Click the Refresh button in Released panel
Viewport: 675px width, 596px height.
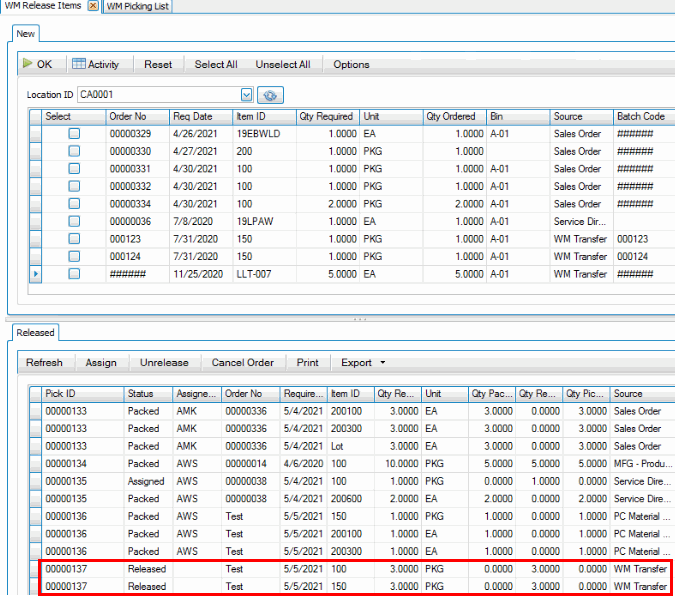44,363
